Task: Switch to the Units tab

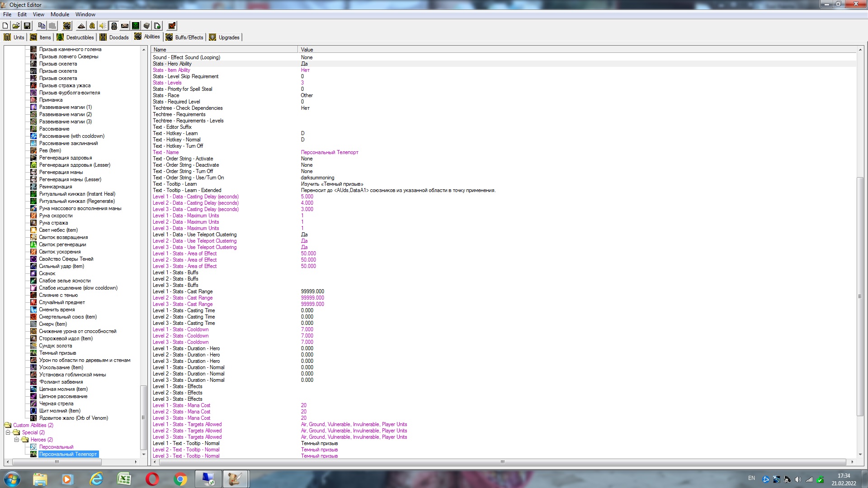Action: tap(14, 37)
